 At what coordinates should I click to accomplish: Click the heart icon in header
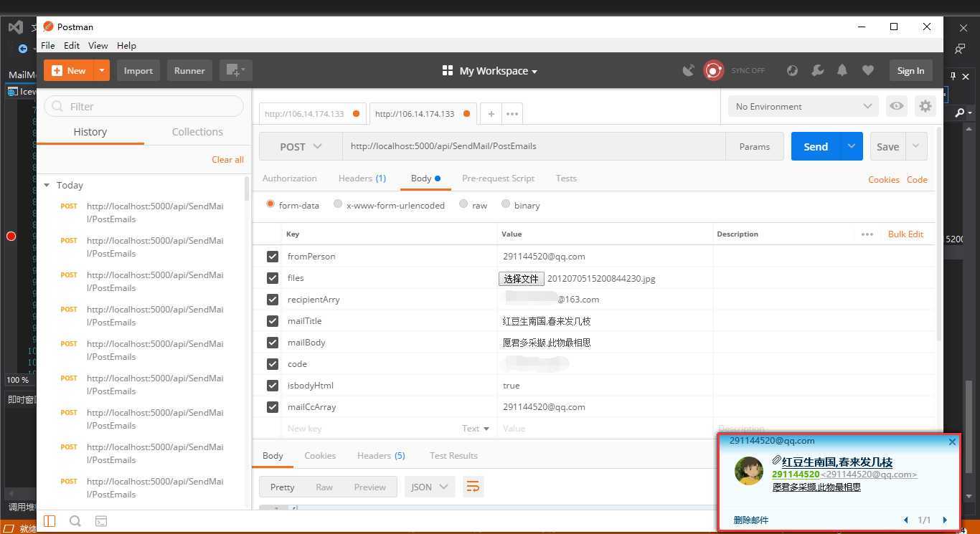[x=868, y=70]
